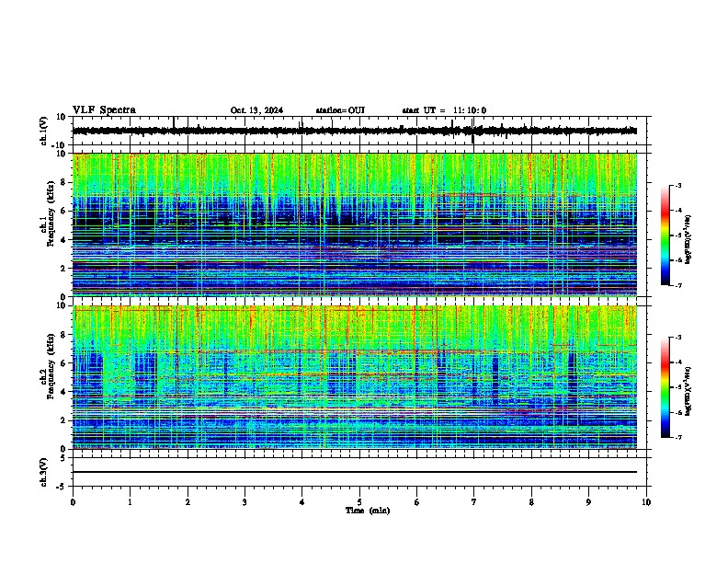
Task: Select the date "Oct. 13, 2024"
Action: 256,110
